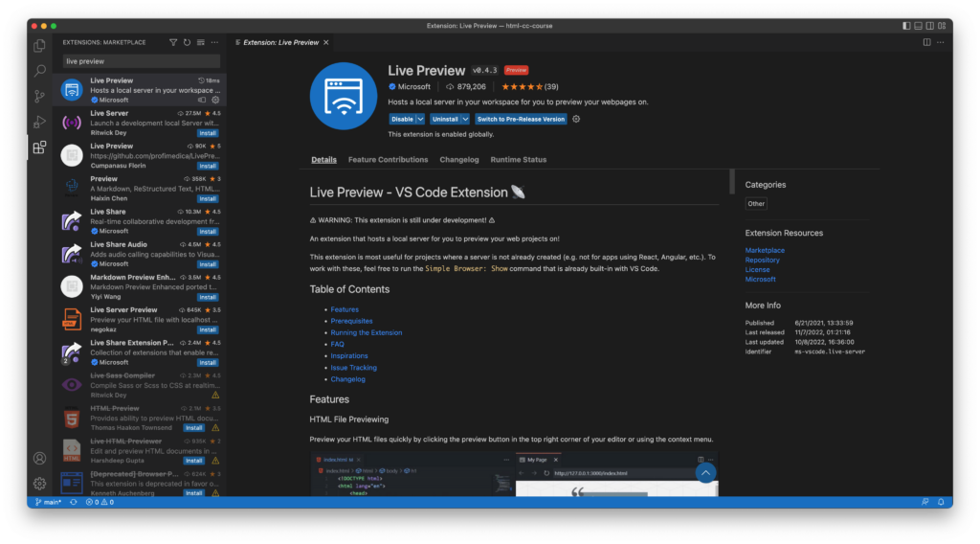Select the Details tab

[323, 159]
